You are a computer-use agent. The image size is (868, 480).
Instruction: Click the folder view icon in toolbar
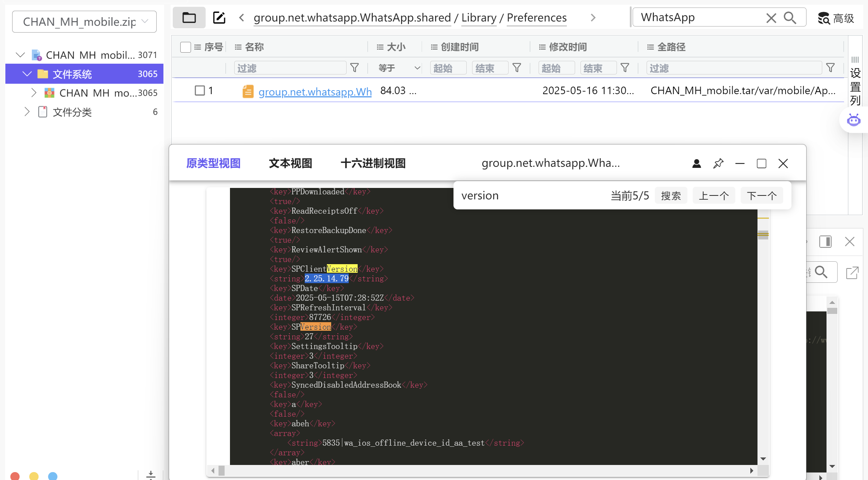[x=189, y=18]
